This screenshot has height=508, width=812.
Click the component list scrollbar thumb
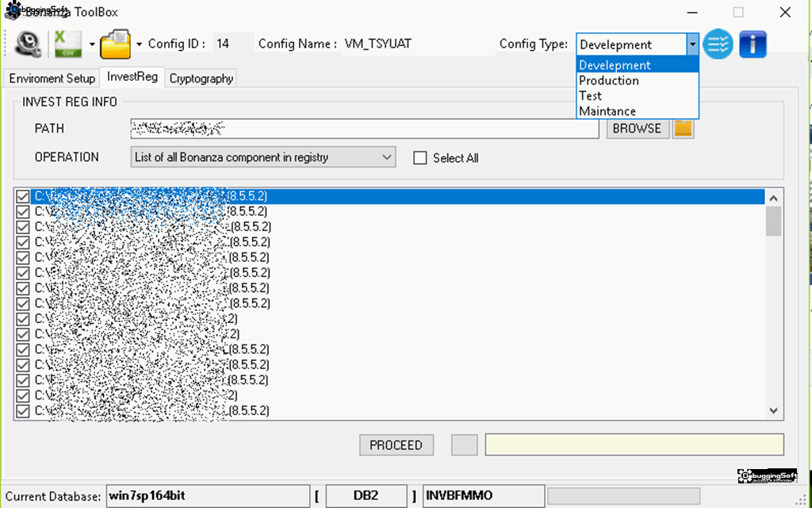774,221
